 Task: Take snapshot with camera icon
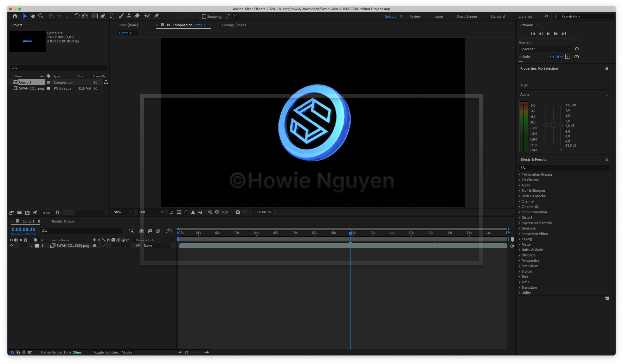(238, 212)
